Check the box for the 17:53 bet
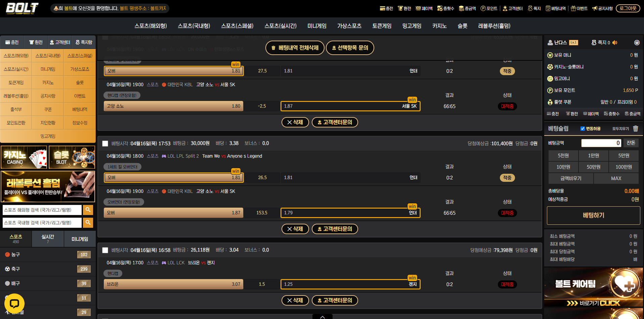 [x=105, y=144]
